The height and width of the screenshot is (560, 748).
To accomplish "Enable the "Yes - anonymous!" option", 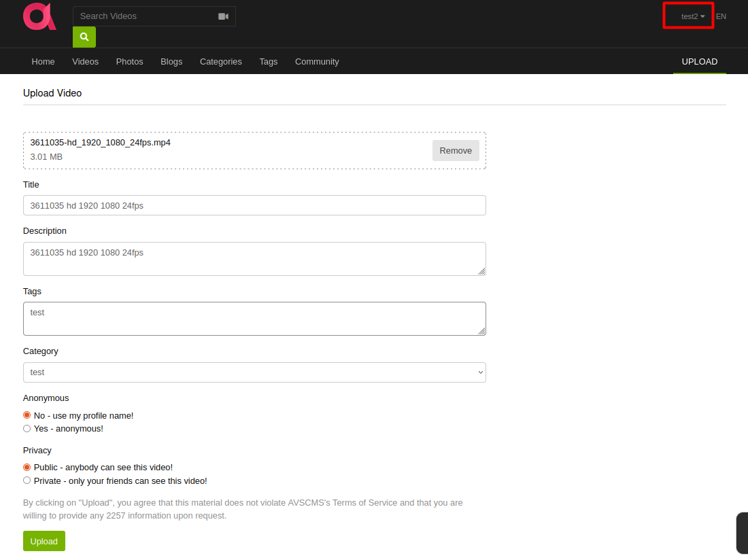I will tap(27, 428).
